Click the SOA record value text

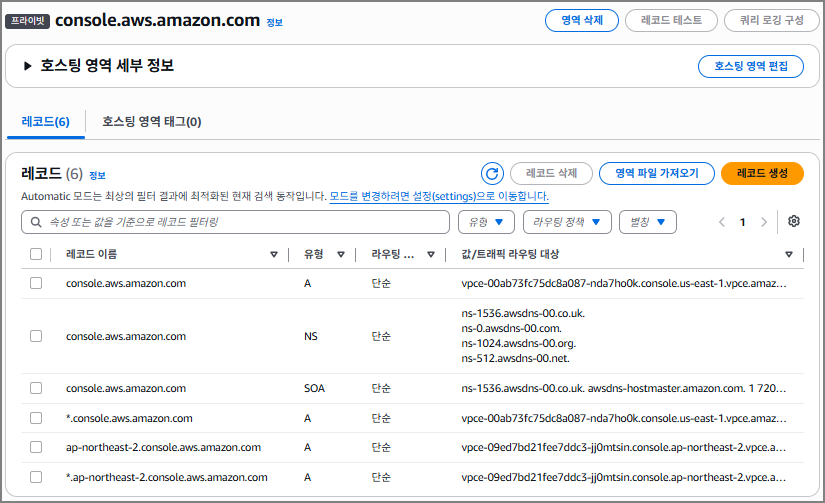click(623, 388)
